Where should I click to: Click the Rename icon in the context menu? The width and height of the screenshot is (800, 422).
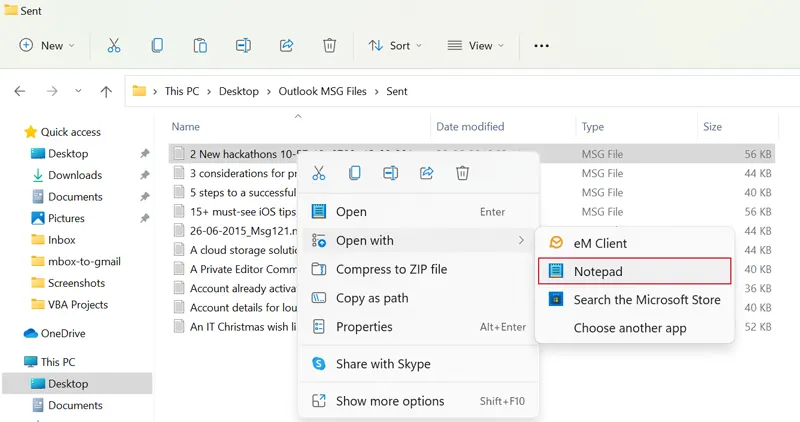(x=390, y=173)
